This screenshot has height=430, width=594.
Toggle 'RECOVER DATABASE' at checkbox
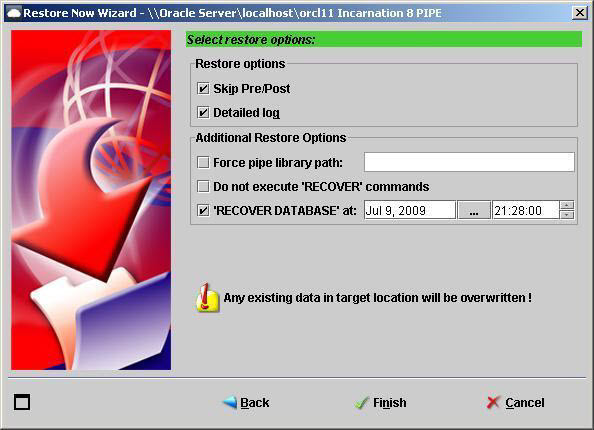pos(203,210)
